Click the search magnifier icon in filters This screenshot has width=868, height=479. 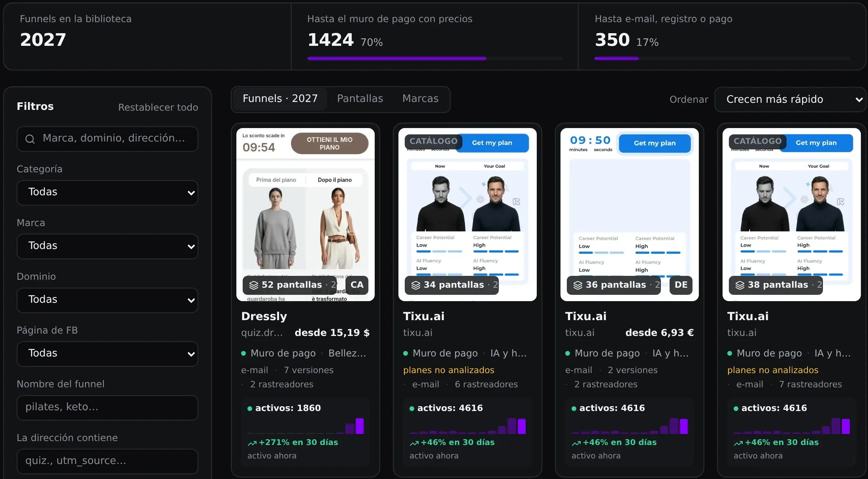click(x=30, y=139)
